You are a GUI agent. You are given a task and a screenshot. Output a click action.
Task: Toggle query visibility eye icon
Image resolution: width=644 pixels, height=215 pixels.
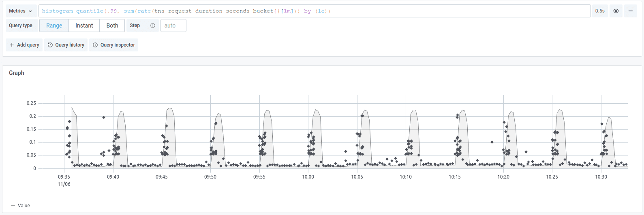tap(616, 11)
